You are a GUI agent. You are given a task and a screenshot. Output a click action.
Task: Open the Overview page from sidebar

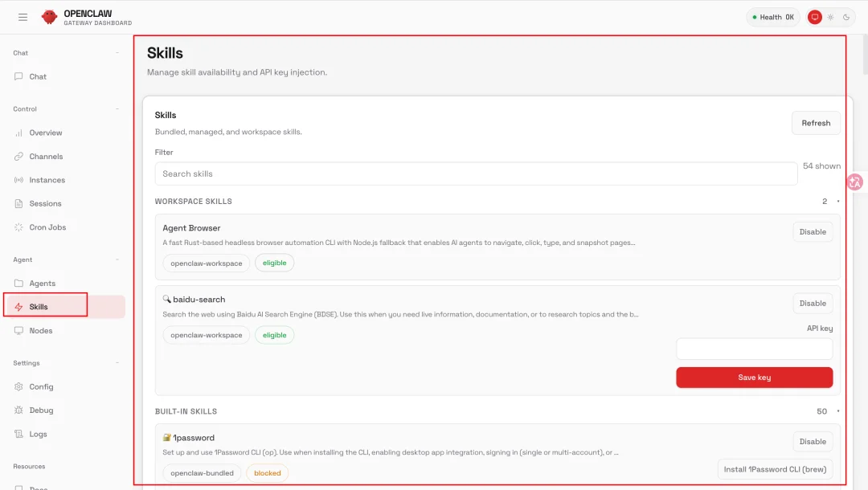45,133
